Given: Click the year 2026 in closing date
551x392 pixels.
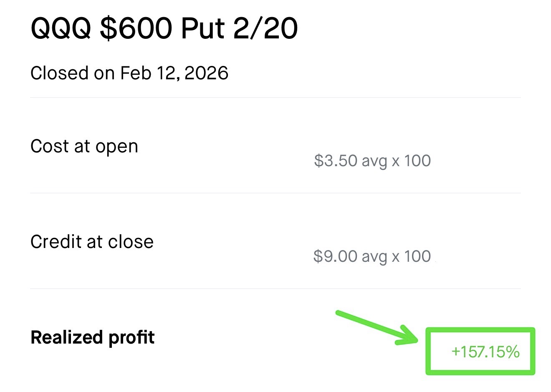Looking at the screenshot, I should (206, 73).
